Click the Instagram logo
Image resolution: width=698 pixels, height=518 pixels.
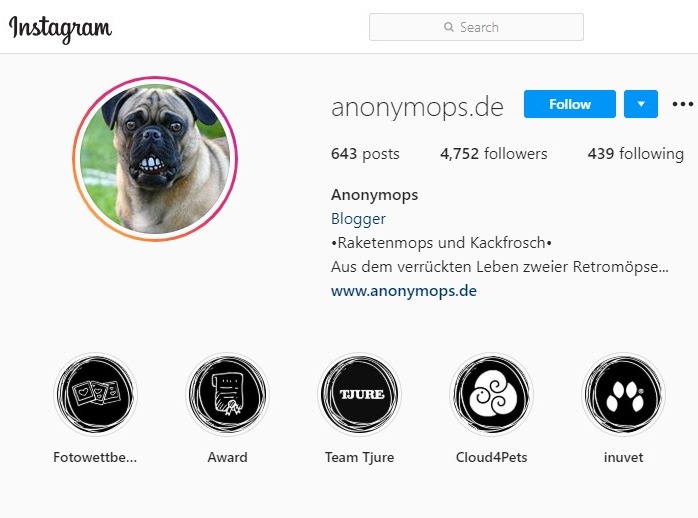coord(61,28)
